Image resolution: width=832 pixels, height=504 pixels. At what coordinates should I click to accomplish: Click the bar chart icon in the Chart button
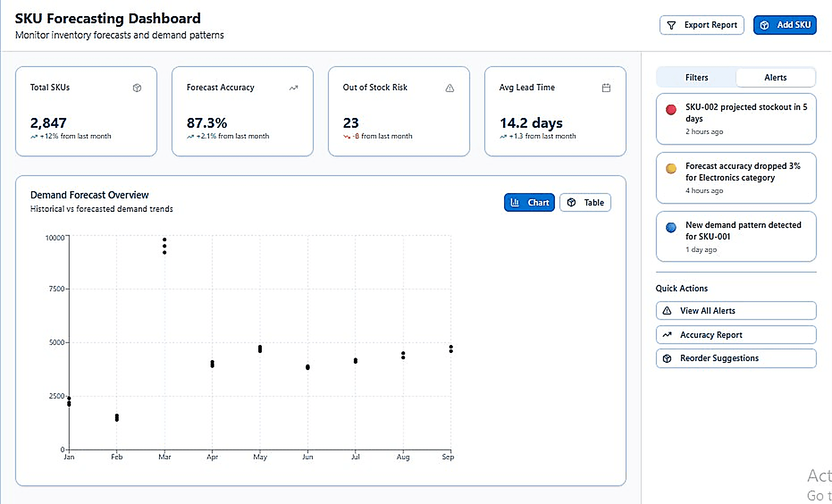[516, 202]
